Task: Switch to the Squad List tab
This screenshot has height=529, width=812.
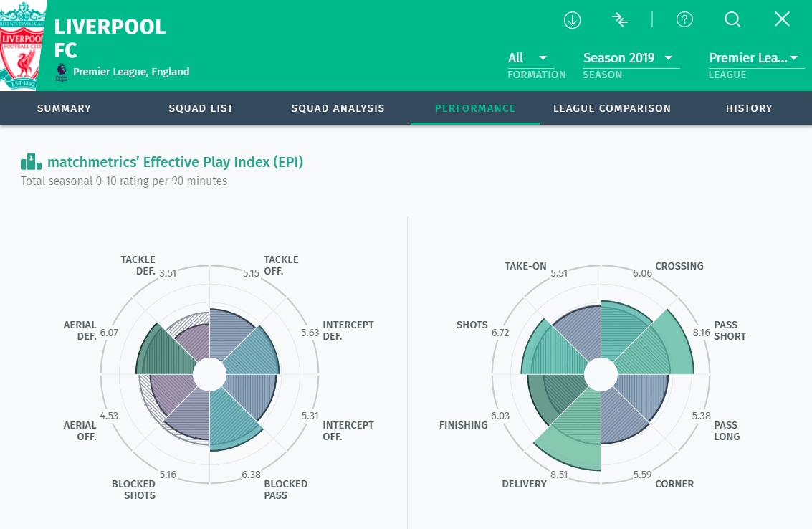Action: (x=201, y=108)
